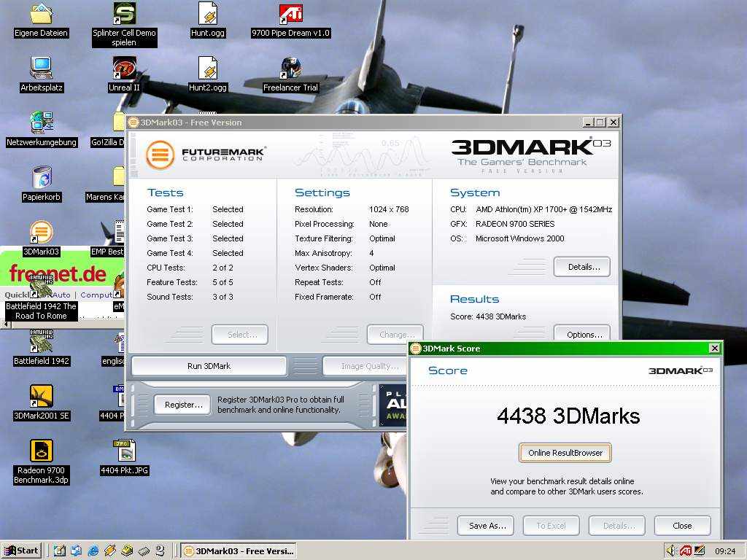Open the 4404 Pkt.JPG image file
The height and width of the screenshot is (560, 747).
(x=124, y=457)
